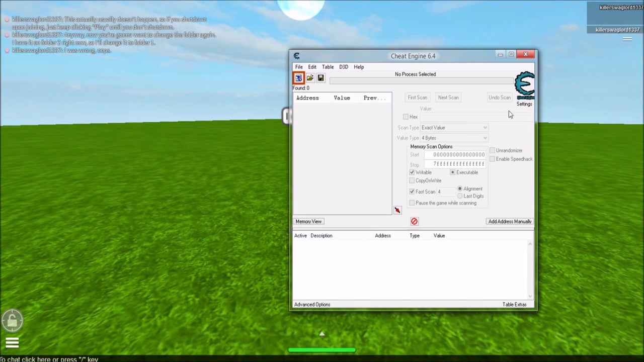
Task: Open the process list icon
Action: 298,78
